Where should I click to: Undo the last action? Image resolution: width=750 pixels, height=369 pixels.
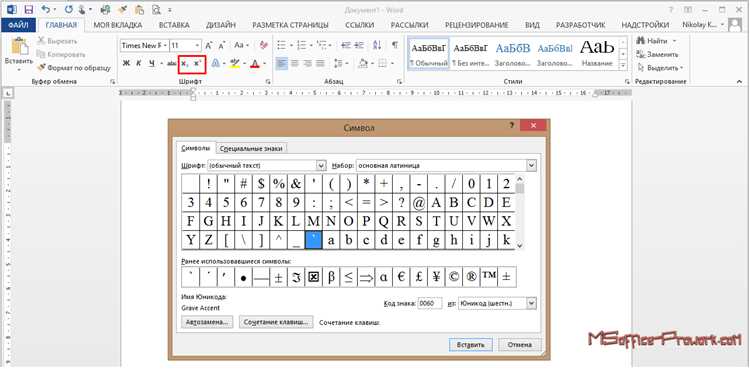pos(45,10)
